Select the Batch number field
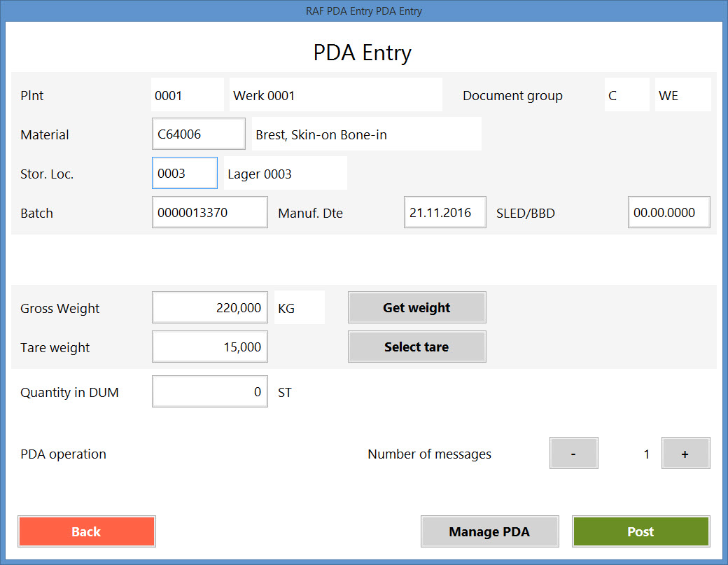This screenshot has width=728, height=565. 209,212
